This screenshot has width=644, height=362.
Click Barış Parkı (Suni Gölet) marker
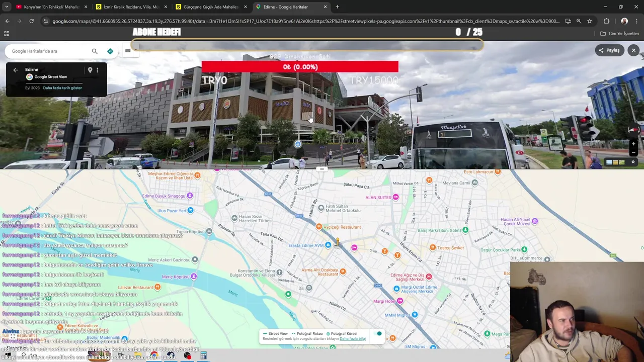(x=465, y=230)
